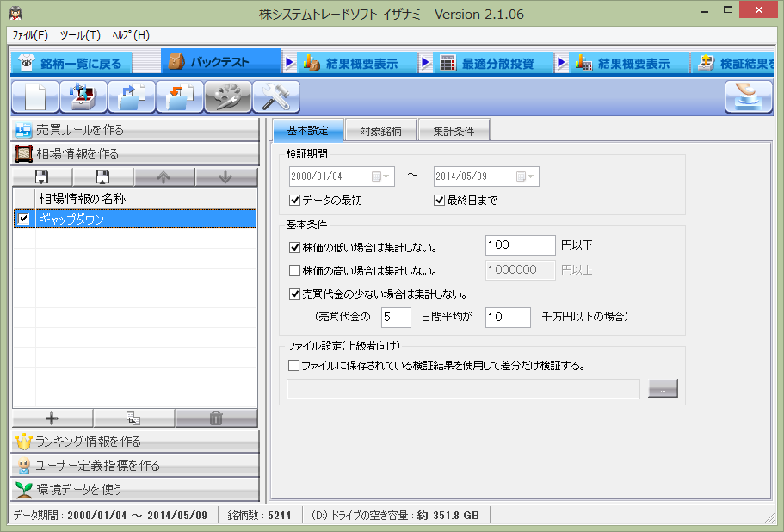Add new market info with plus button
This screenshot has width=784, height=532.
[x=52, y=418]
